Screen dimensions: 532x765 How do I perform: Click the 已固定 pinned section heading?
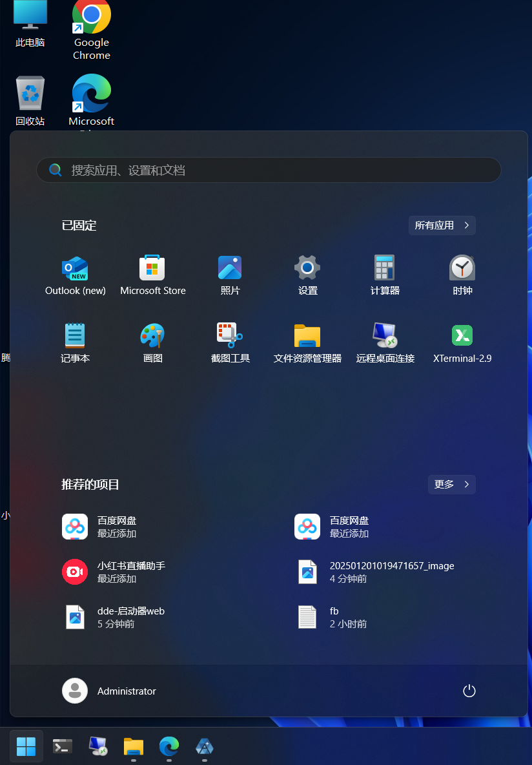coord(79,225)
